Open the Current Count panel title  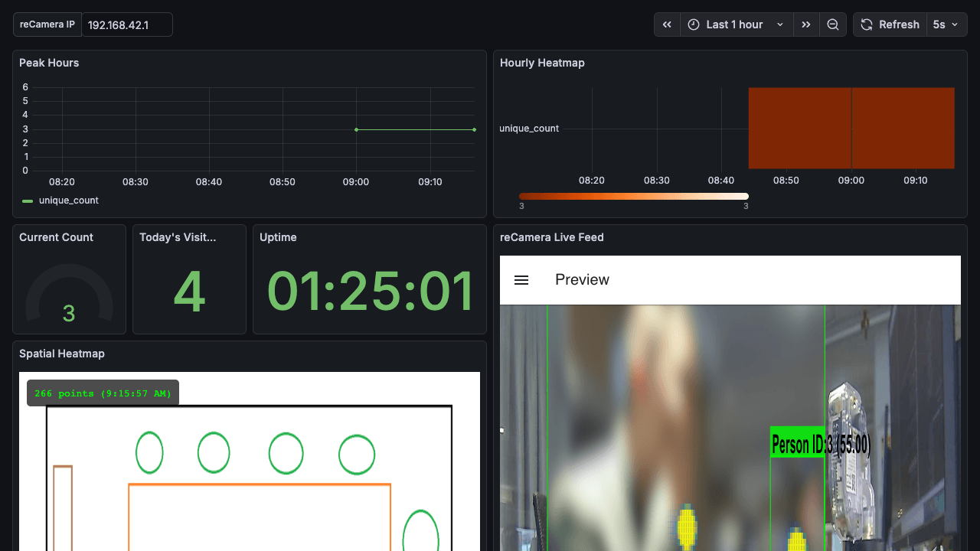click(x=56, y=237)
